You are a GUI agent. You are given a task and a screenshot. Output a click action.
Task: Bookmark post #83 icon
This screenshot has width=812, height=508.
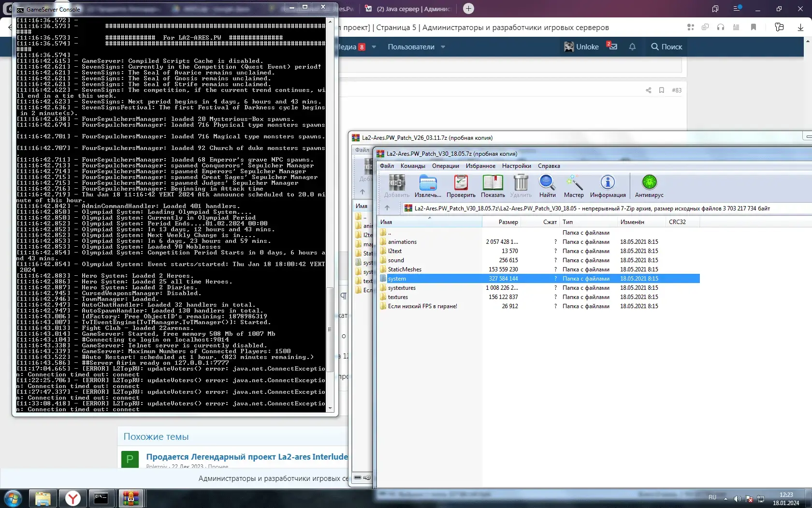click(x=661, y=90)
